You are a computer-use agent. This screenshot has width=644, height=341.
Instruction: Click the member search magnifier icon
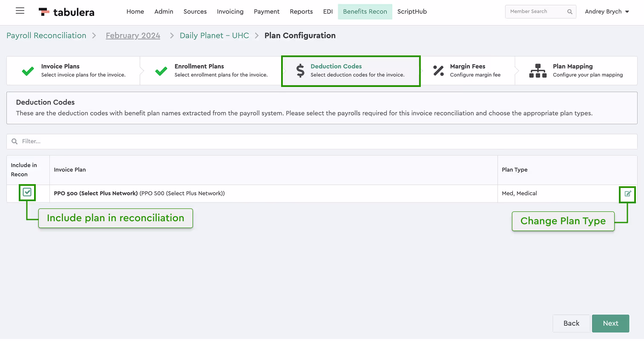[570, 12]
